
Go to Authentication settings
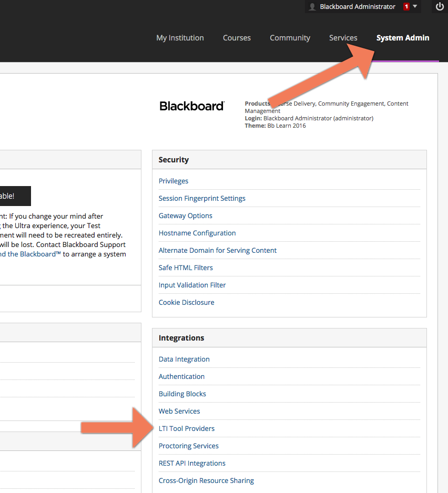pyautogui.click(x=181, y=376)
